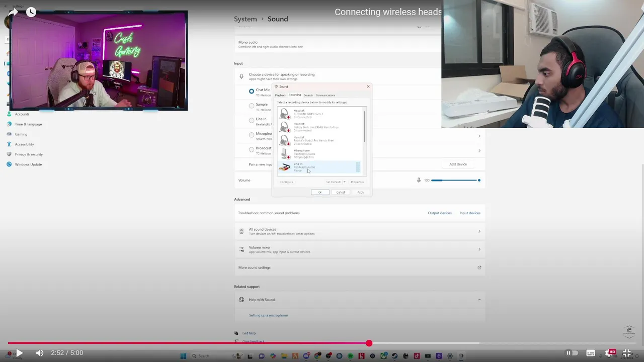Select the Sample input device radio
The image size is (644, 362).
pos(252,106)
